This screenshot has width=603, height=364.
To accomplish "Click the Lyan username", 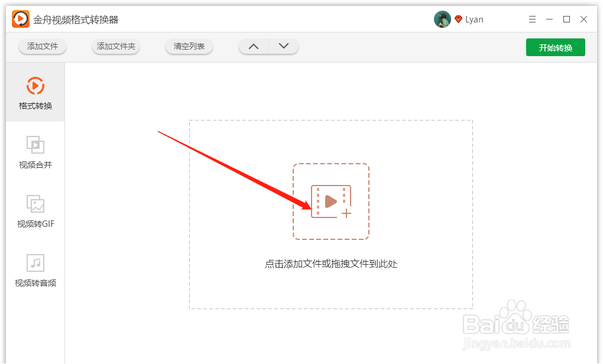I will [x=474, y=19].
